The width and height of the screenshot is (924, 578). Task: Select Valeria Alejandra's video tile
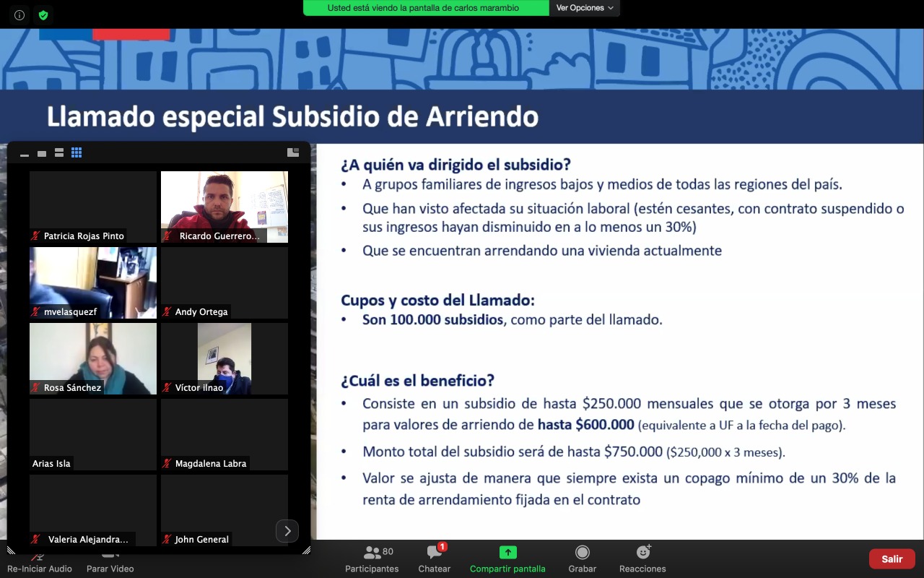tap(93, 510)
